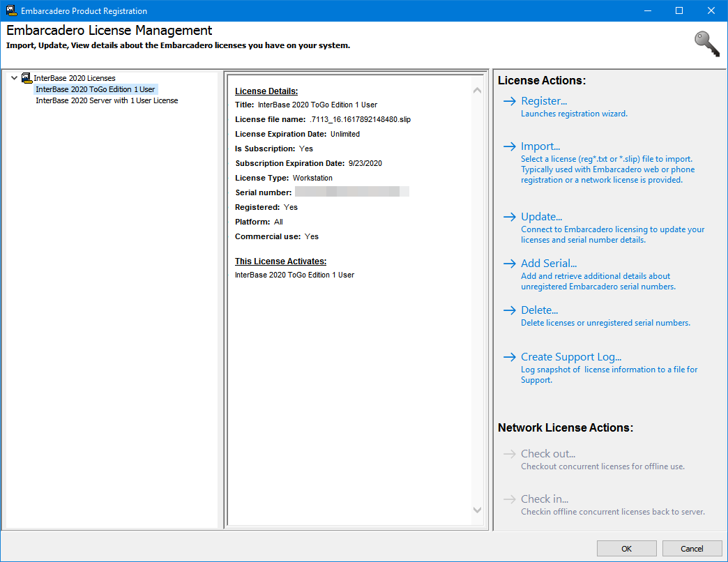728x562 pixels.
Task: Select InterBase 2020 ToGo Edition 1 User
Action: 95,89
